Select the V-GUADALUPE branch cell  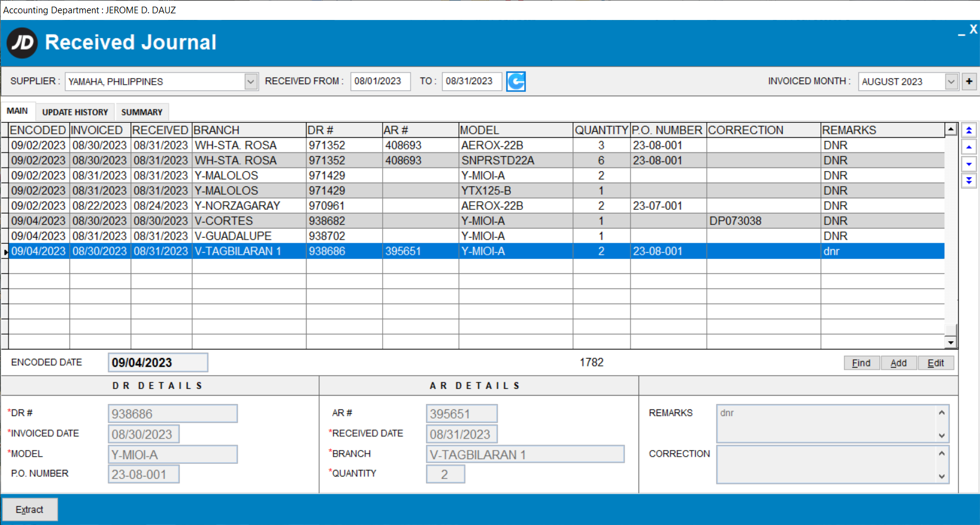[249, 236]
